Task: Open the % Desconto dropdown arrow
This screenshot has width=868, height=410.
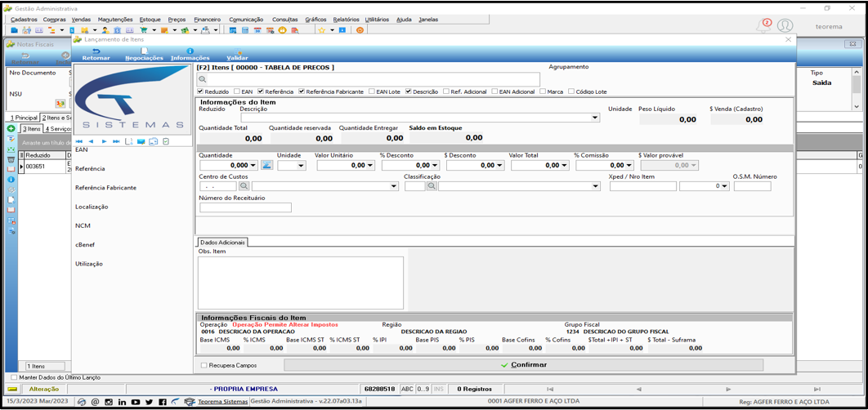Action: click(x=435, y=165)
